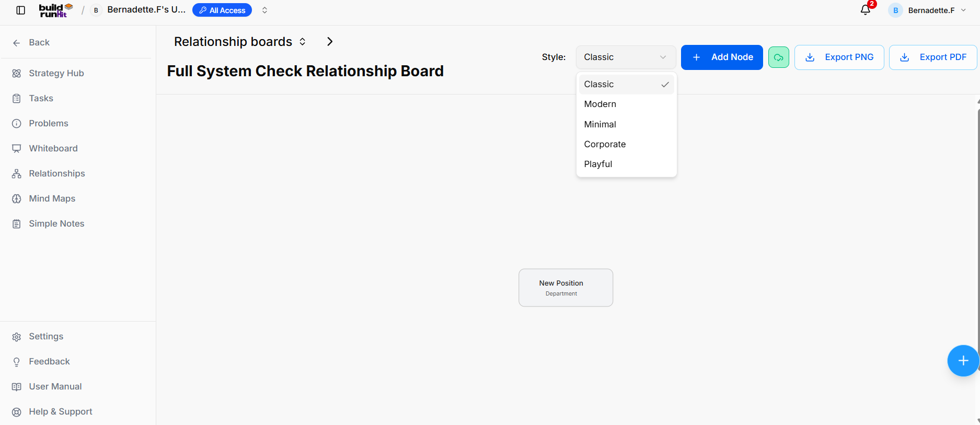Click the All Access badge
The height and width of the screenshot is (425, 980).
(x=222, y=10)
